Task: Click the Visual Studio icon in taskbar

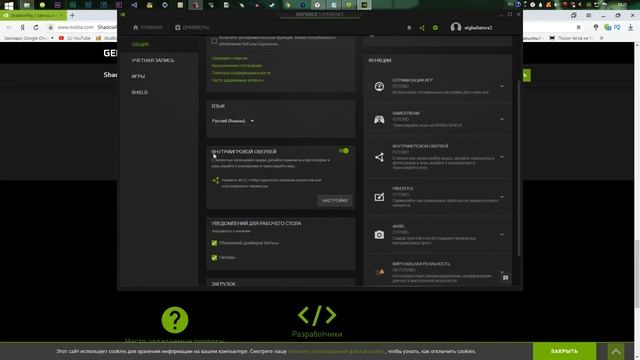Action: point(134,5)
